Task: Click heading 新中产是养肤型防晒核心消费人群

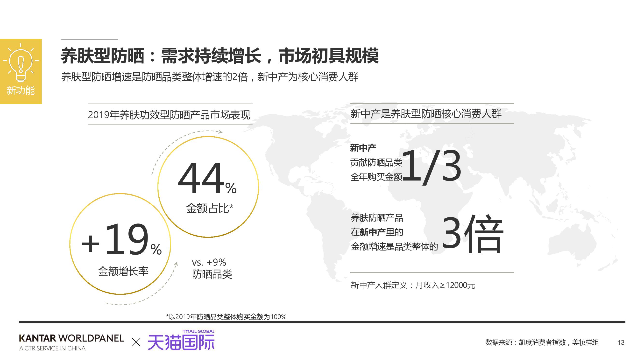Action: click(x=426, y=114)
